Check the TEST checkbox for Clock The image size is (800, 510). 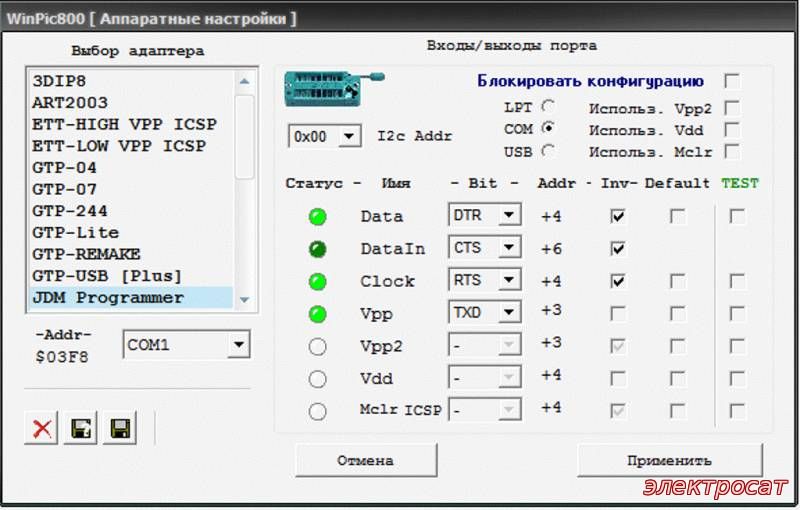(737, 281)
